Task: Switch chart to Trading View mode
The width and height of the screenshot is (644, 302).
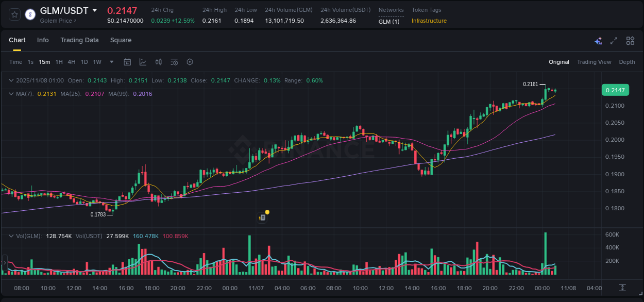Action: 594,62
